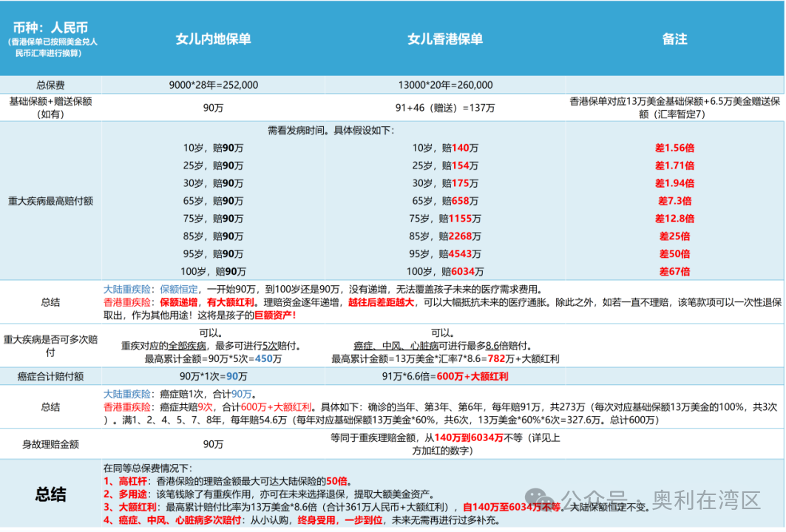Click the red 差1.56倍 remark

674,148
